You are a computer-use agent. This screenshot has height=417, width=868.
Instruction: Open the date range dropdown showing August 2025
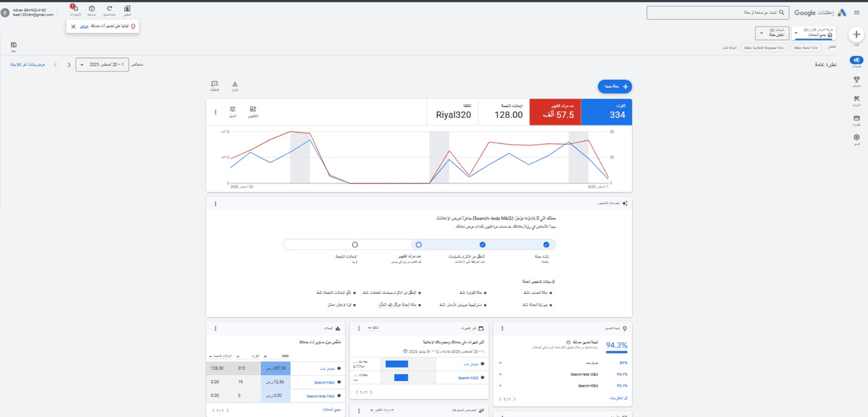(x=102, y=64)
